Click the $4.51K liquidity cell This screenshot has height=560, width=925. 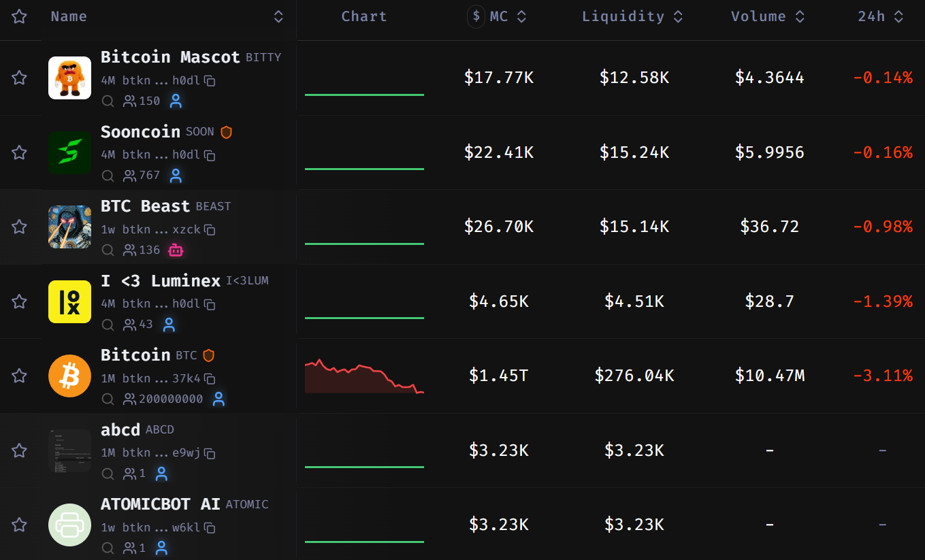coord(634,301)
